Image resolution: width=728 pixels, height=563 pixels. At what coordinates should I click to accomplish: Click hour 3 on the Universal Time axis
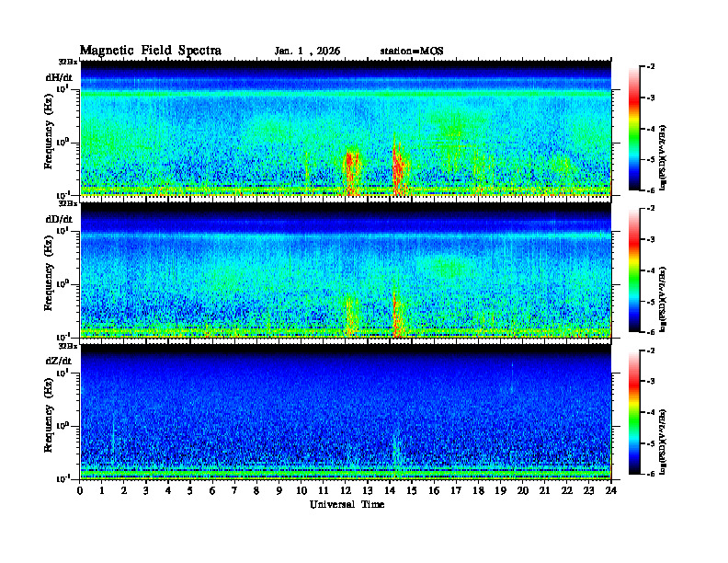coord(147,491)
